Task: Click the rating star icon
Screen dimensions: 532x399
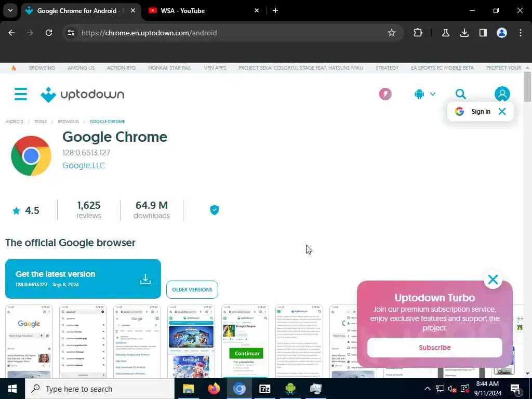Action: tap(16, 211)
